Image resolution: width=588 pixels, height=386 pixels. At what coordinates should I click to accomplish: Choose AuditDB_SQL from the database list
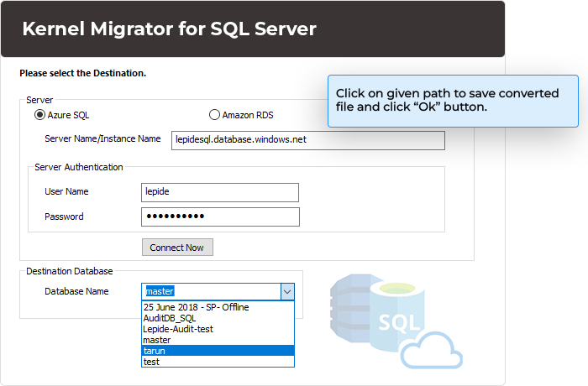tap(218, 318)
